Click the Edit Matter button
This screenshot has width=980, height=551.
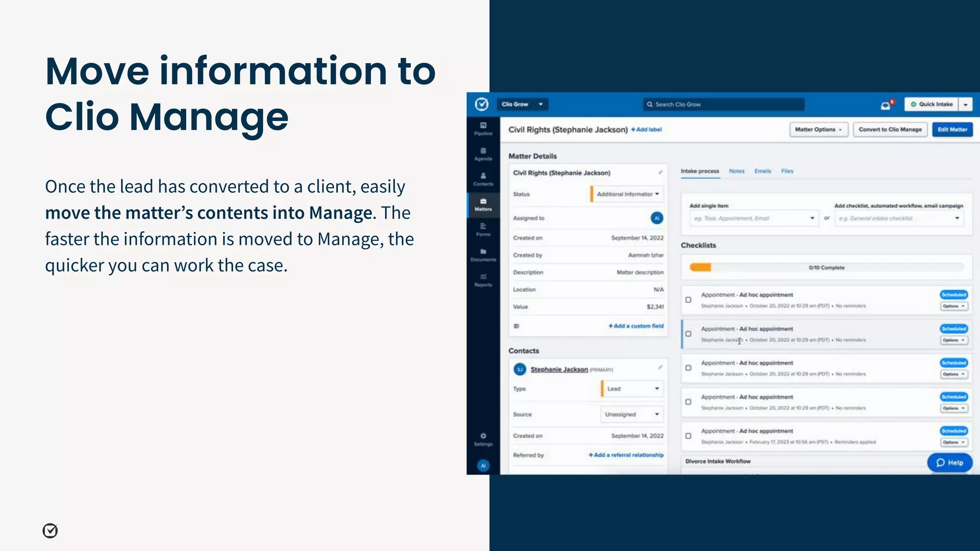(x=952, y=130)
